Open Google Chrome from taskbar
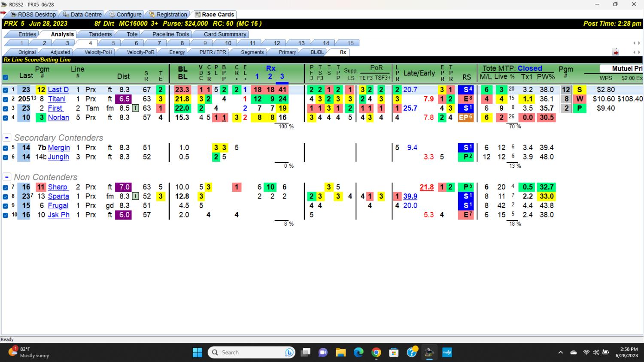 (376, 353)
